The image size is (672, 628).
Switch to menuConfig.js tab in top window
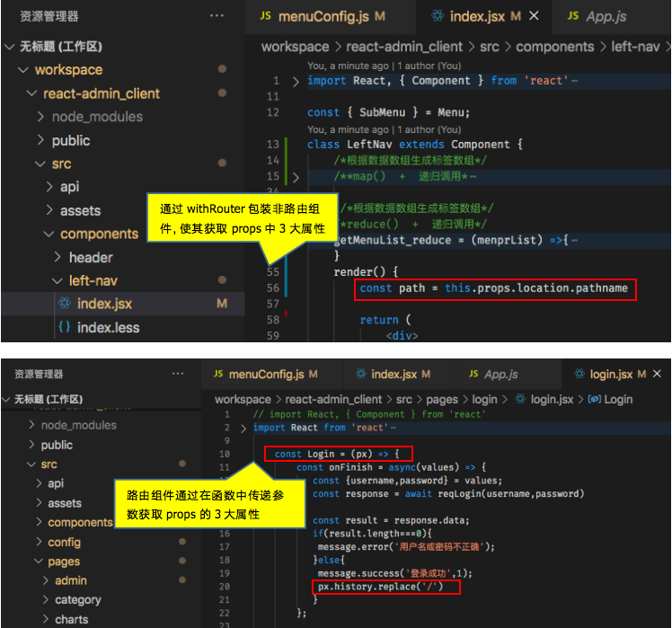pyautogui.click(x=330, y=17)
